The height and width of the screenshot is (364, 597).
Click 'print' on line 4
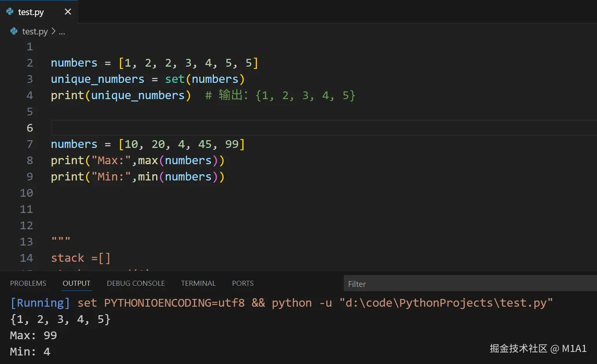click(x=67, y=96)
